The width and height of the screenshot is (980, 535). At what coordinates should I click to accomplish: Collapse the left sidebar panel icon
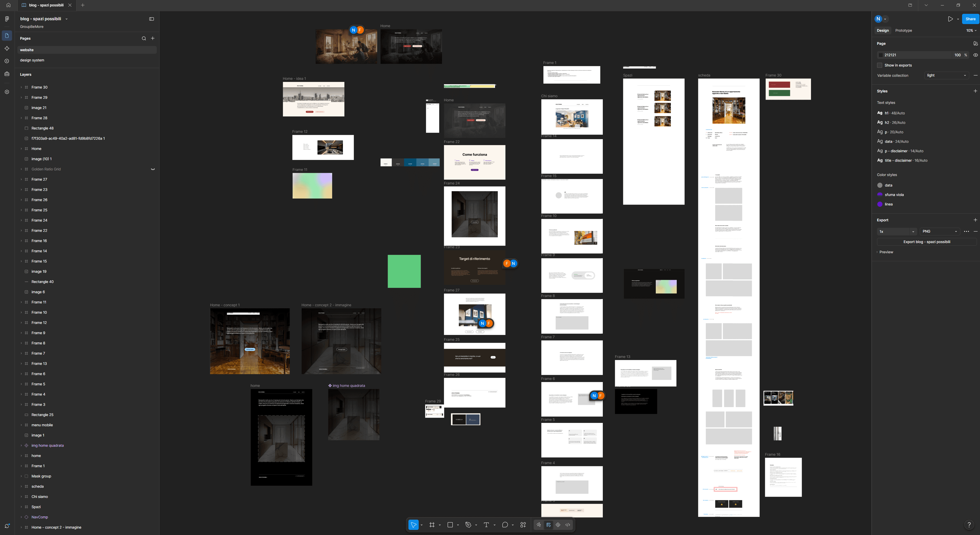click(151, 19)
